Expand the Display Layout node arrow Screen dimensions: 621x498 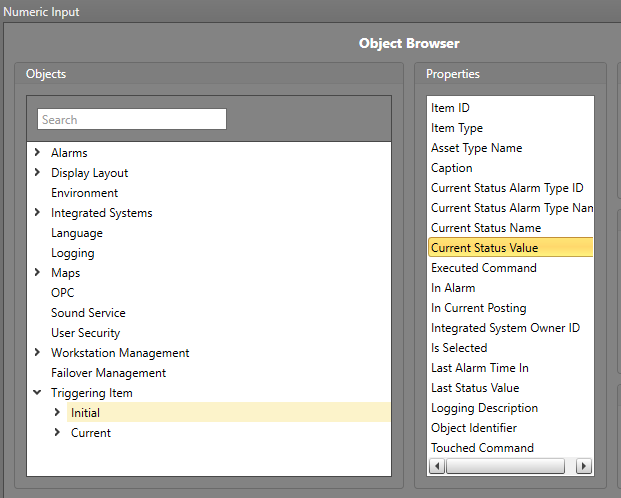pyautogui.click(x=37, y=173)
